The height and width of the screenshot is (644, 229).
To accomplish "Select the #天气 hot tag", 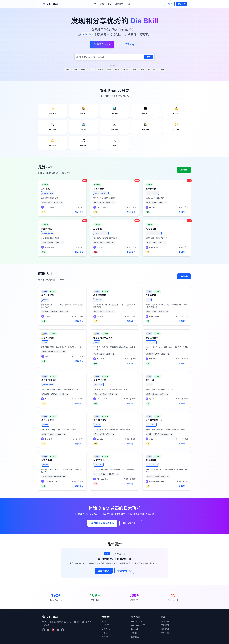I will tap(162, 70).
